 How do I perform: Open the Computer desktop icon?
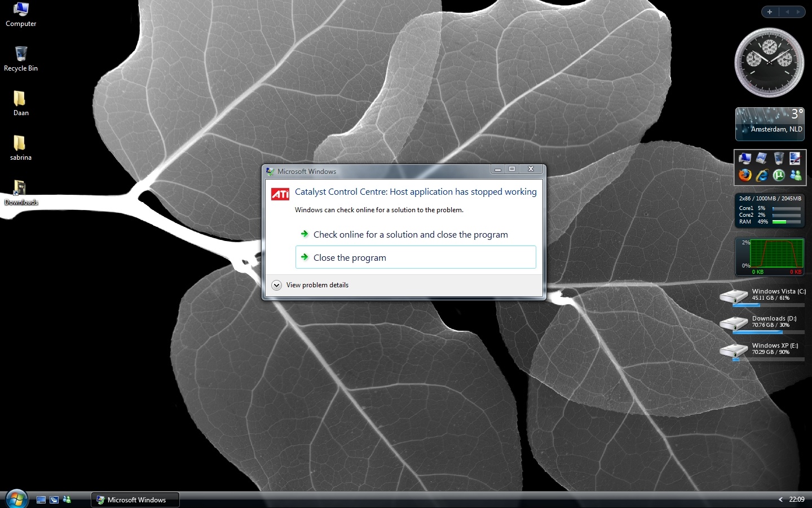pyautogui.click(x=21, y=15)
